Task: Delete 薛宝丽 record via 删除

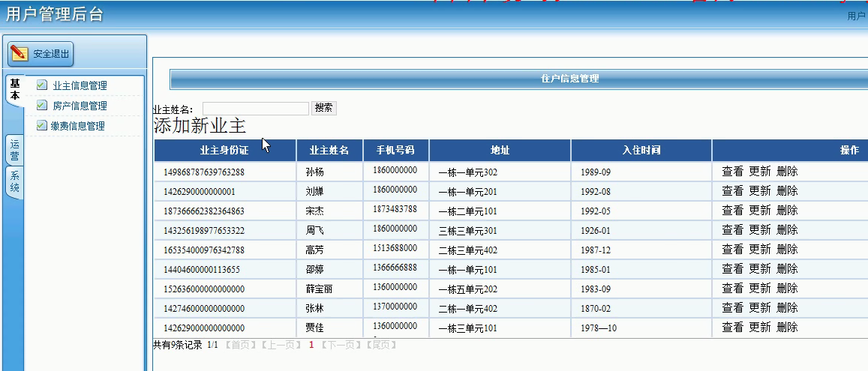Action: [x=787, y=288]
